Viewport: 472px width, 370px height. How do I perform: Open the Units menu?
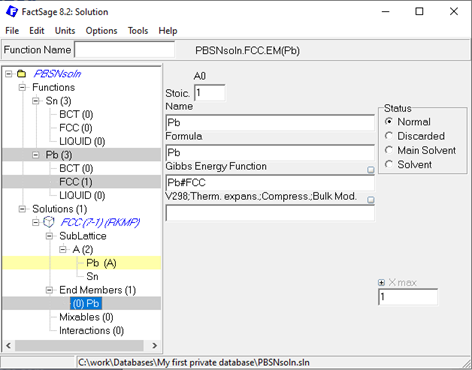click(x=65, y=31)
